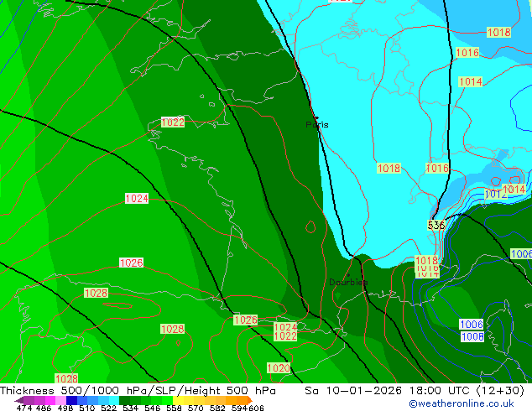Click the blue 1006 label above 1008
This screenshot has height=411, width=532.
[x=472, y=325]
